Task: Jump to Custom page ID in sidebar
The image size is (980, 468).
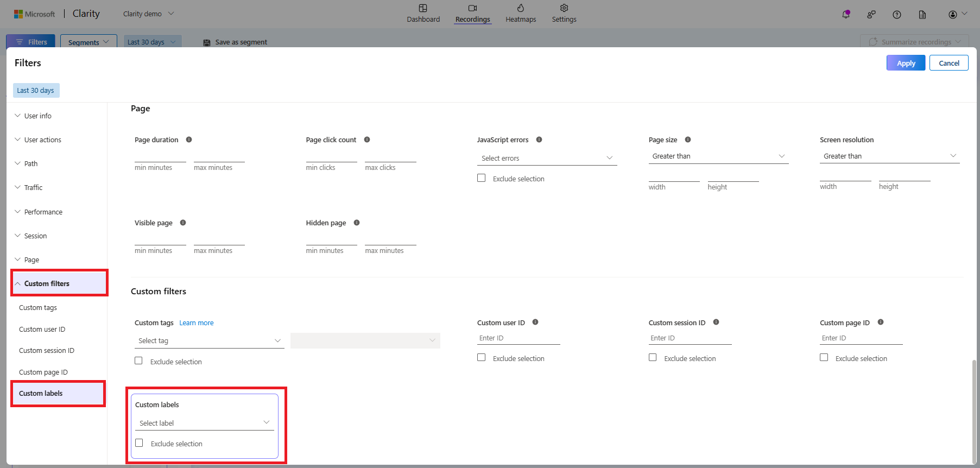Action: (x=43, y=372)
